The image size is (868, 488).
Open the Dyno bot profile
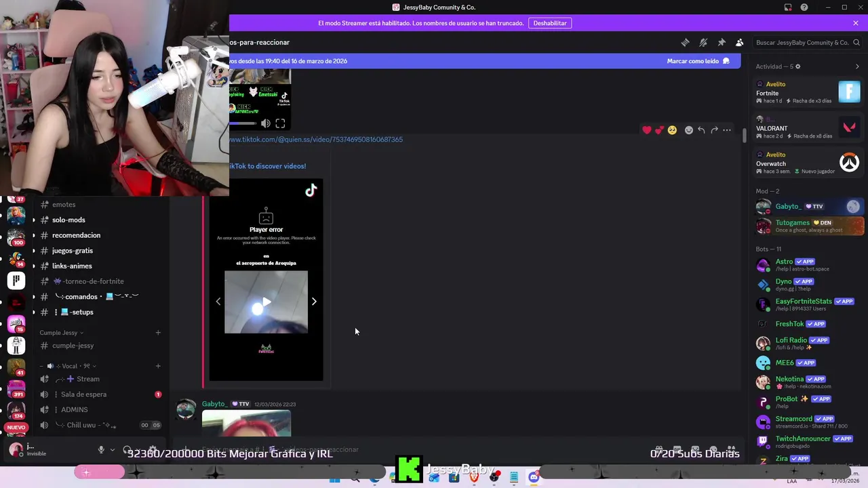(x=809, y=285)
